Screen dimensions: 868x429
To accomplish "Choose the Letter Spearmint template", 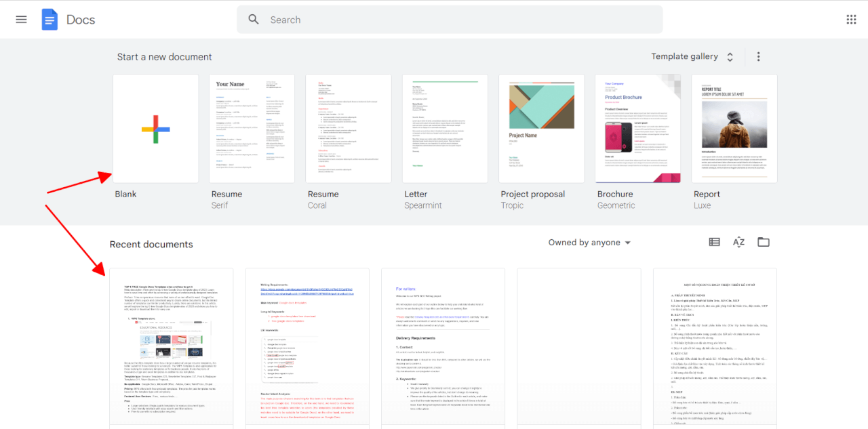I will point(445,129).
